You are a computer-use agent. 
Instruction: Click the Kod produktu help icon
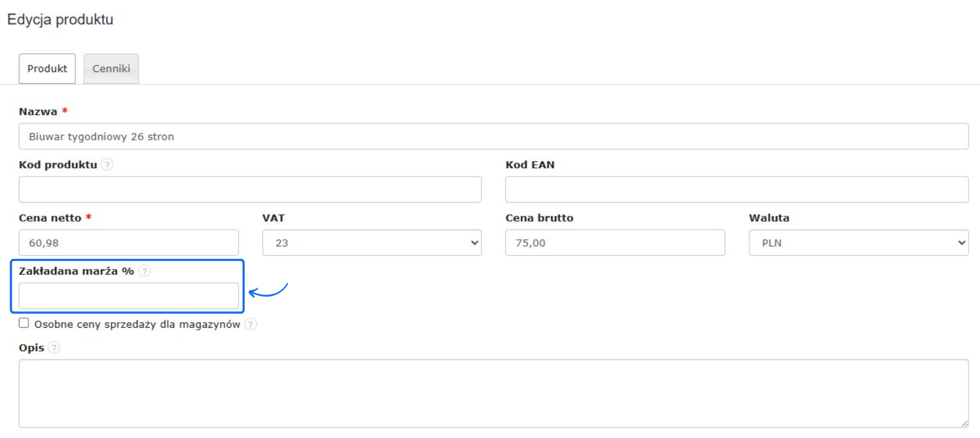click(107, 165)
